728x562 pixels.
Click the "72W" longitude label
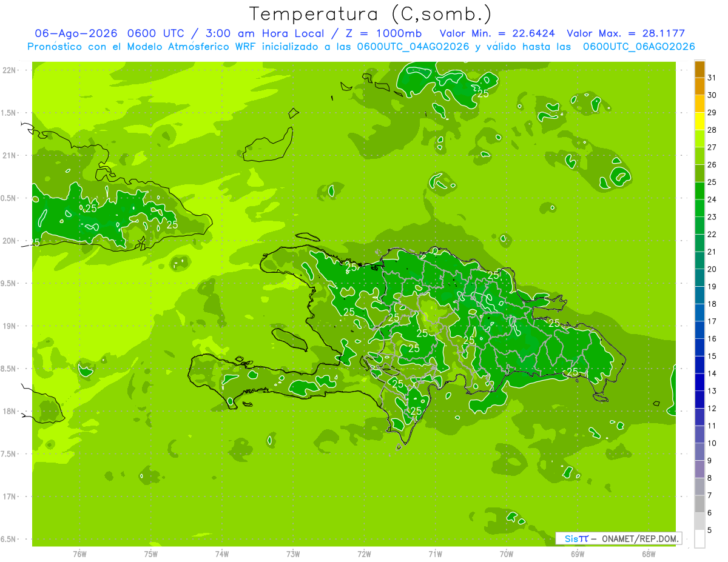click(364, 554)
